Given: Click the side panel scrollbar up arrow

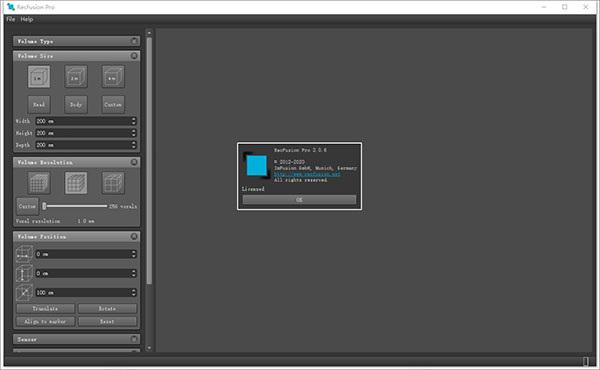Looking at the screenshot, I should (x=149, y=33).
